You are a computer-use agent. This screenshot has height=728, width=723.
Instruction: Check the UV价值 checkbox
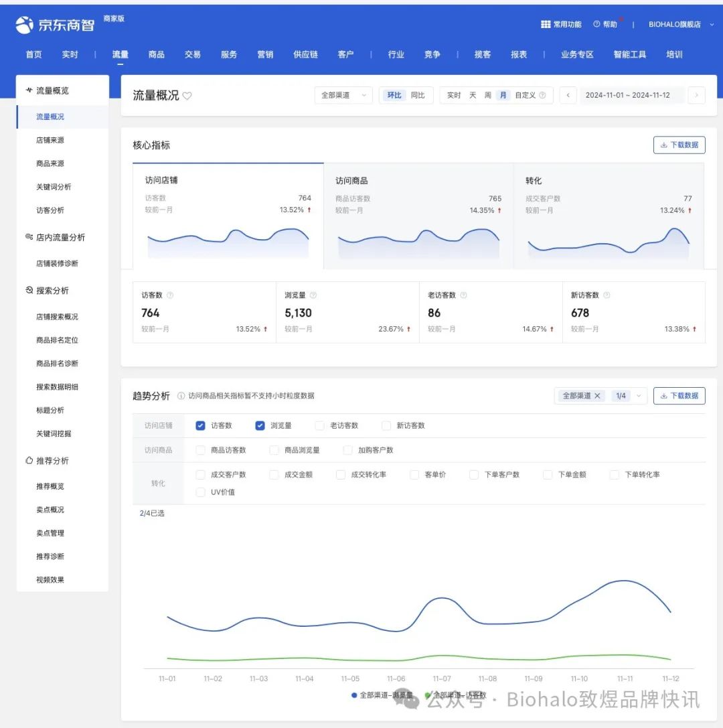coord(200,492)
